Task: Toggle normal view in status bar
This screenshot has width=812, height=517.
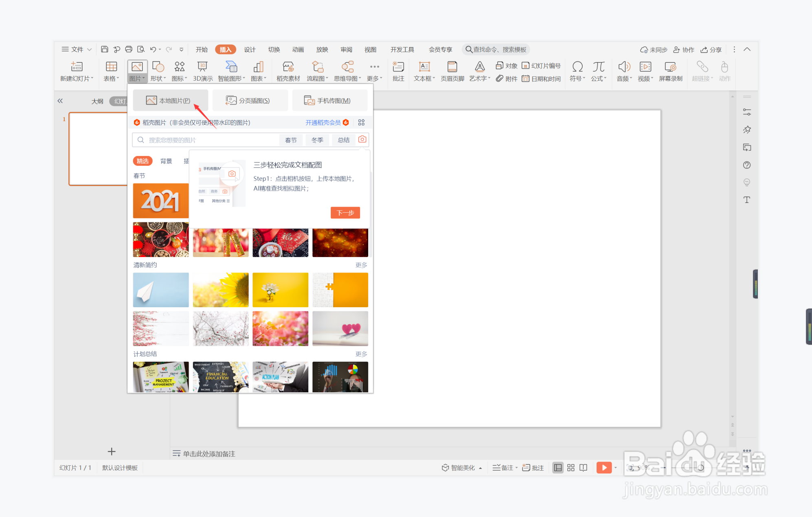Action: click(x=557, y=468)
